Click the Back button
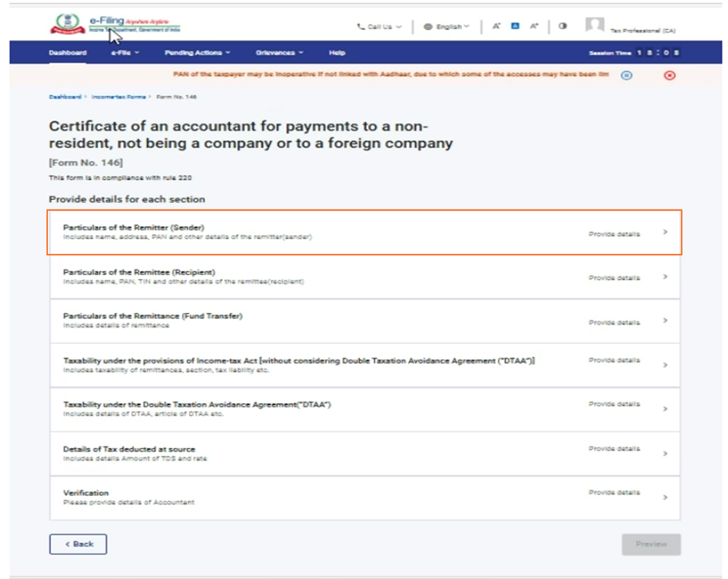Screen dimensions: 728x579 [x=78, y=544]
